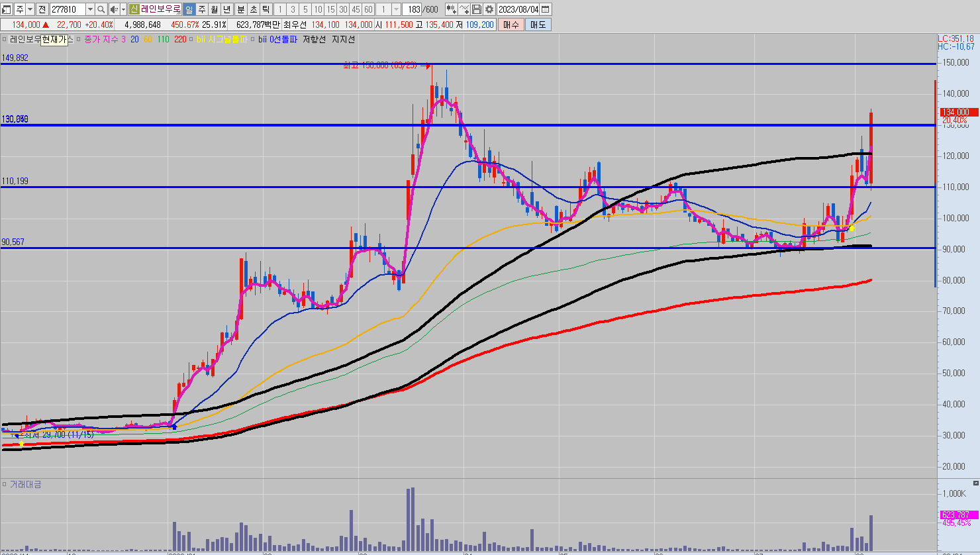This screenshot has height=555, width=980.
Task: Expand the 주 type dropdown arrow
Action: pos(30,9)
